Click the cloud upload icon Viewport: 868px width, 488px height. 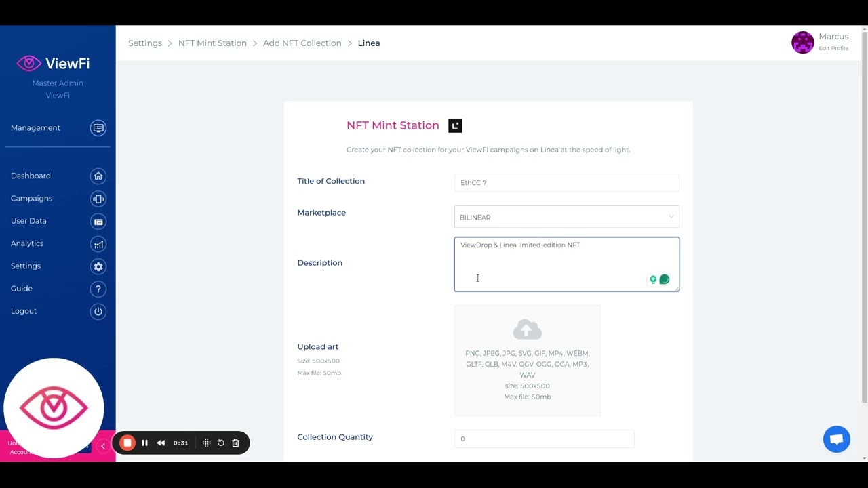click(528, 329)
